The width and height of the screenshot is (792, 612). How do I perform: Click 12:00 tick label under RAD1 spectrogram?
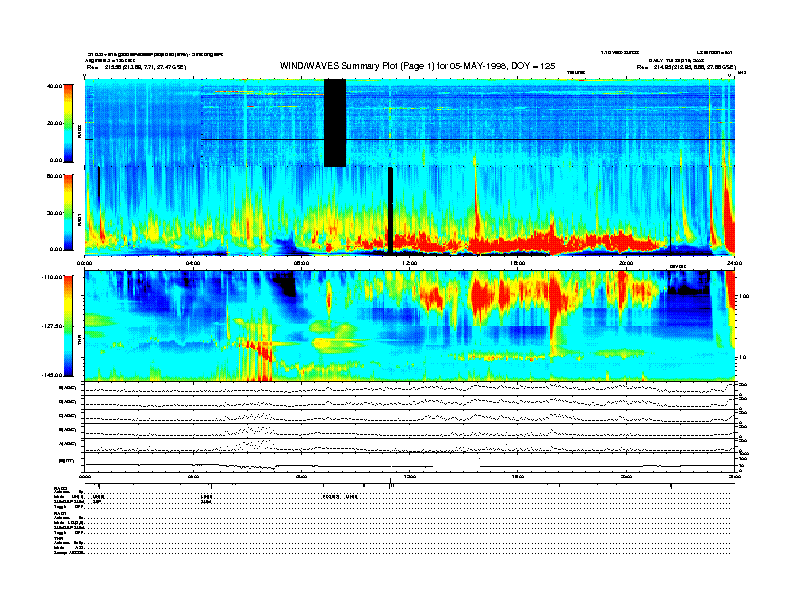(x=409, y=263)
